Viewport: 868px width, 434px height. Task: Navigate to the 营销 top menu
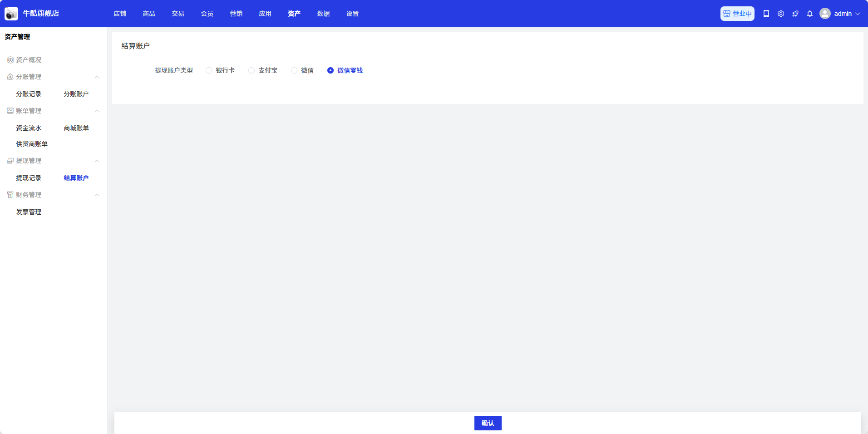click(236, 14)
